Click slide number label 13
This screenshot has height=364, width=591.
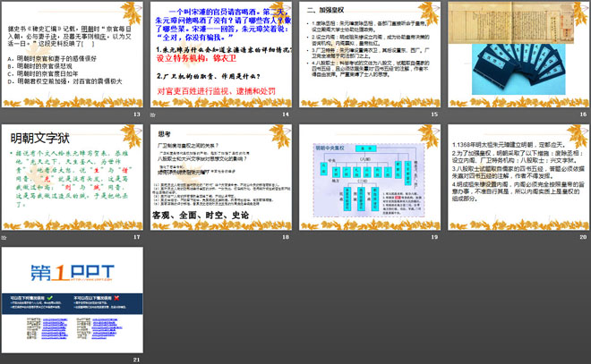pyautogui.click(x=136, y=114)
